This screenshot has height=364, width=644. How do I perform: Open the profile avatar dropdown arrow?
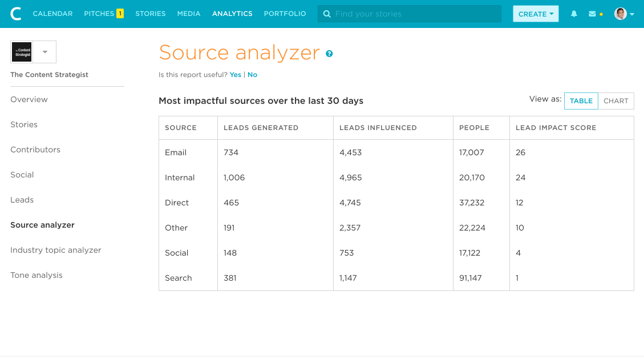coord(632,13)
